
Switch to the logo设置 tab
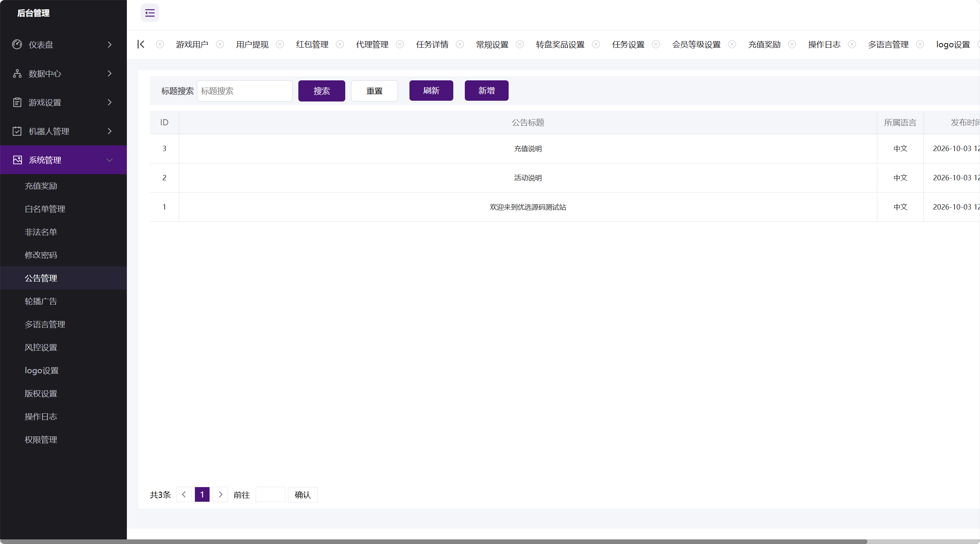(953, 45)
